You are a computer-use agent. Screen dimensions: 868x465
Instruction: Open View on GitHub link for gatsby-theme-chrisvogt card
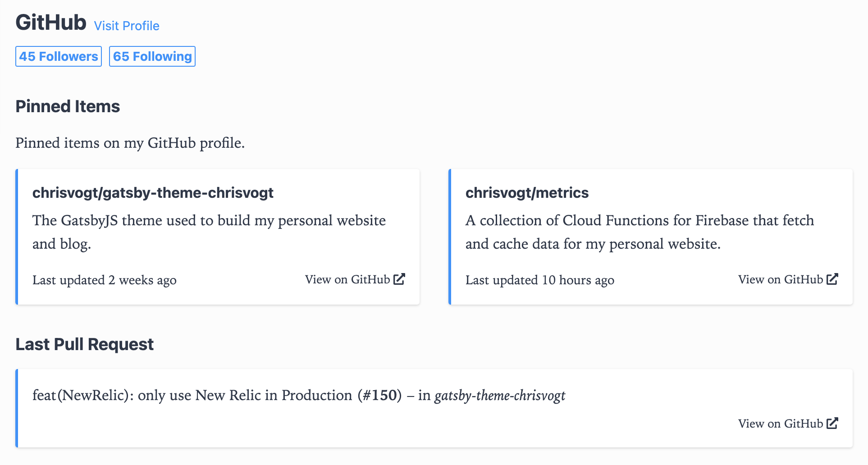click(x=355, y=279)
